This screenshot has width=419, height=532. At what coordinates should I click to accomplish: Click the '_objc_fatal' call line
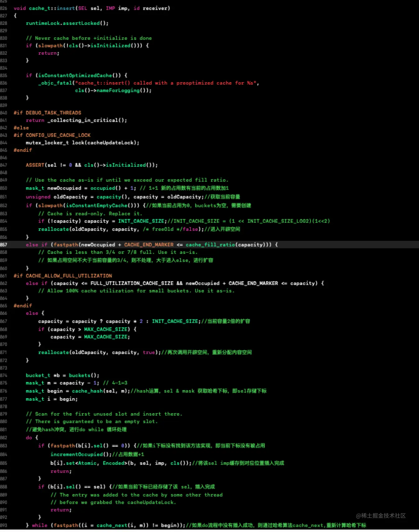coord(149,83)
